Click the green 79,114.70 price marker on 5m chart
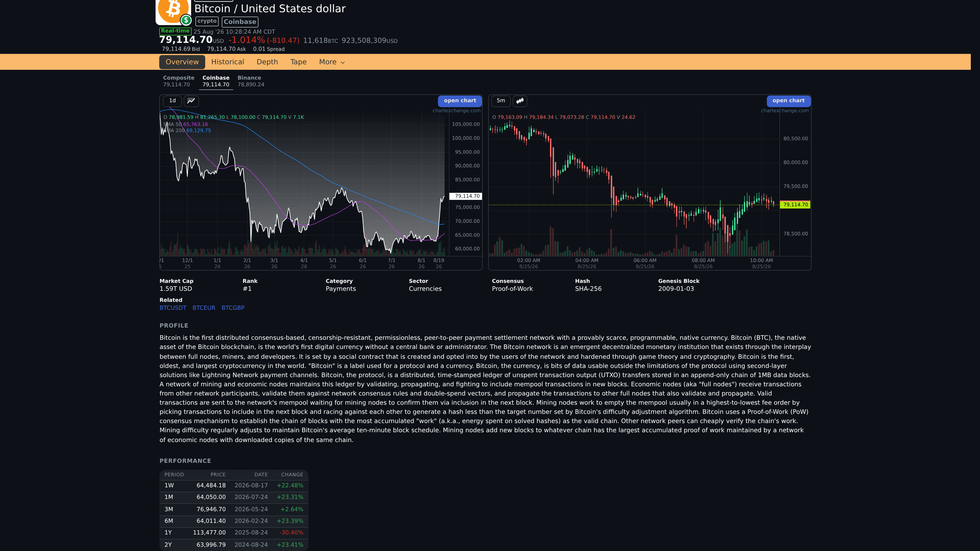This screenshot has height=551, width=980. click(x=795, y=204)
